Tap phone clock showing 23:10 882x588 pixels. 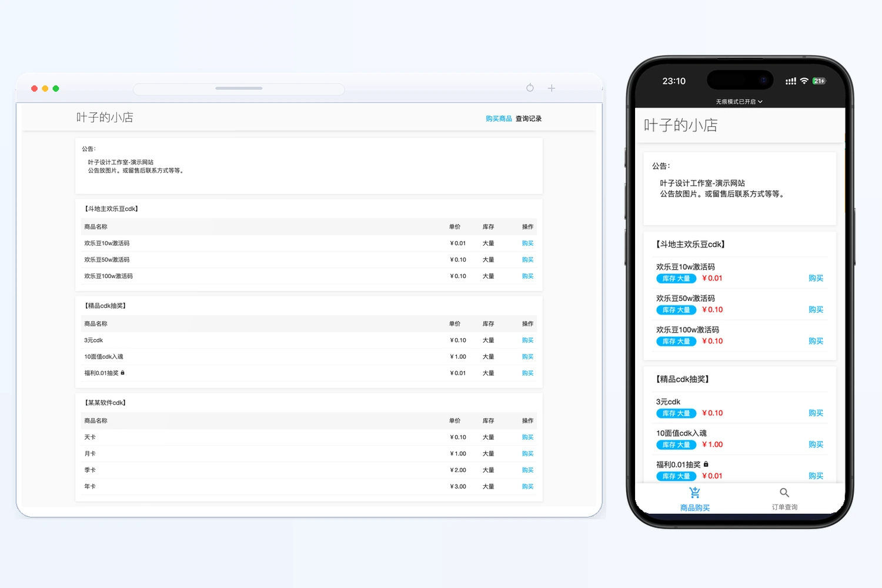coord(674,81)
